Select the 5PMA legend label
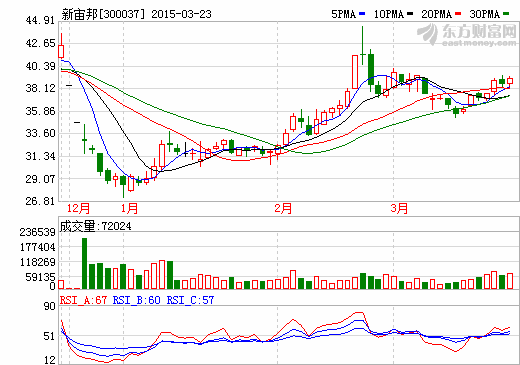Image resolution: width=520 pixels, height=365 pixels. tap(344, 14)
